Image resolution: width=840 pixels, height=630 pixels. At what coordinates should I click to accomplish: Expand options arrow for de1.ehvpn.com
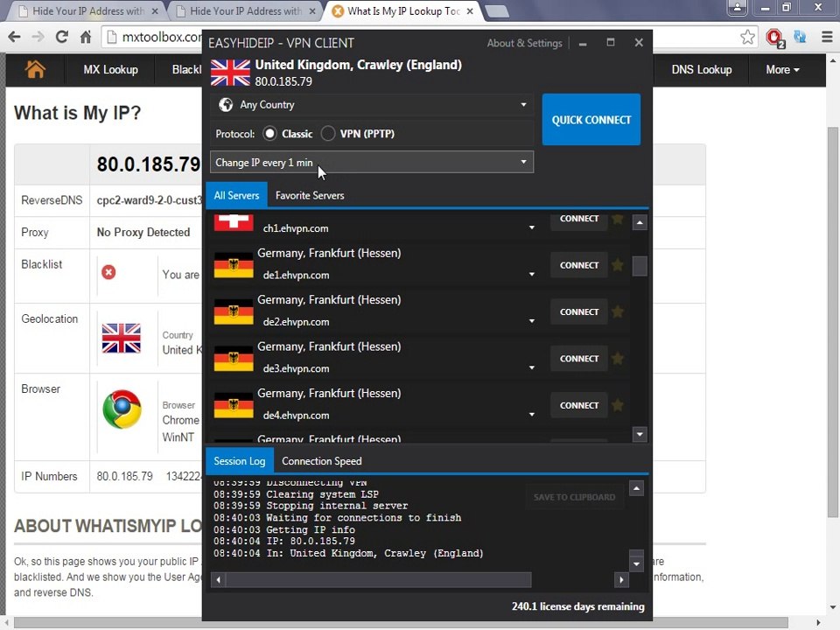click(x=531, y=274)
